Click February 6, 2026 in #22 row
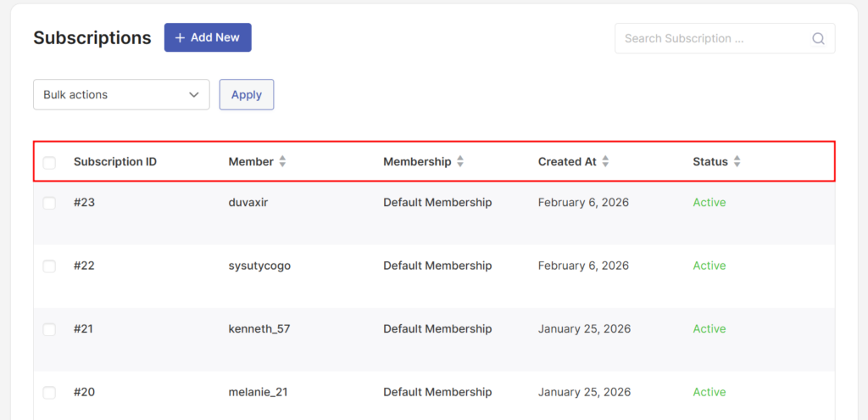This screenshot has width=868, height=420. [583, 266]
